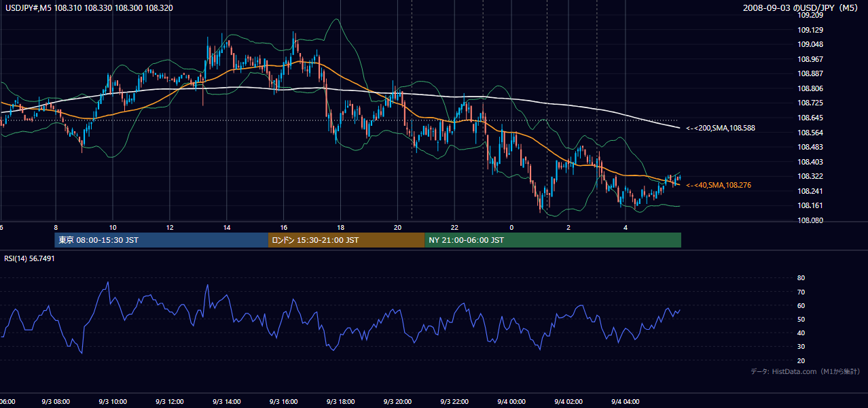The width and height of the screenshot is (868, 408).
Task: Click price axis value 108.806
Action: coord(810,88)
